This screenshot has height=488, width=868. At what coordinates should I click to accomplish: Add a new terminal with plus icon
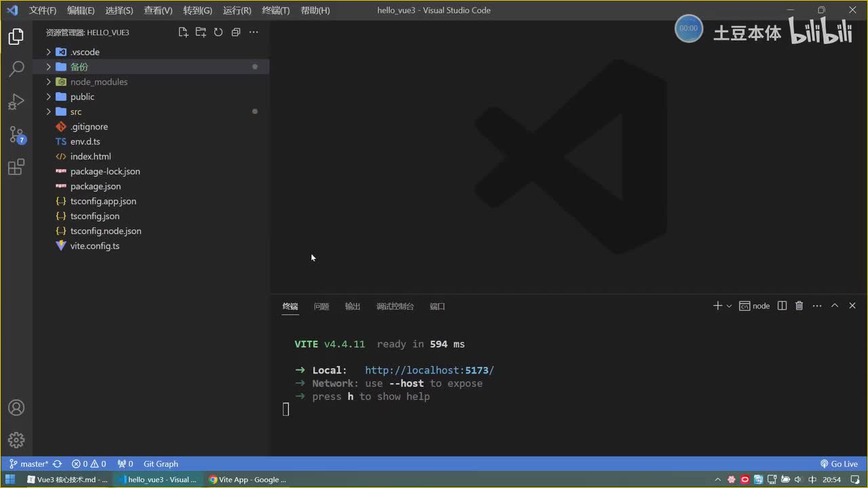coord(717,306)
